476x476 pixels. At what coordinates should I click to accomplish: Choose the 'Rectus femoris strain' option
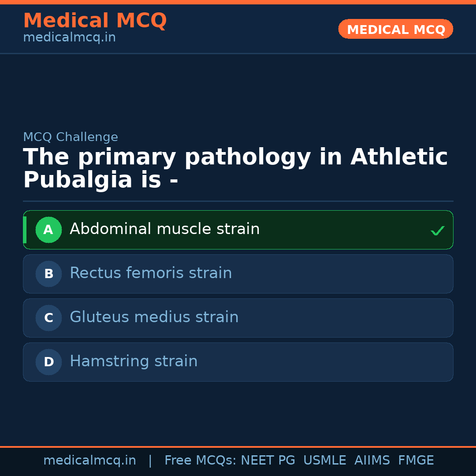pyautogui.click(x=151, y=273)
